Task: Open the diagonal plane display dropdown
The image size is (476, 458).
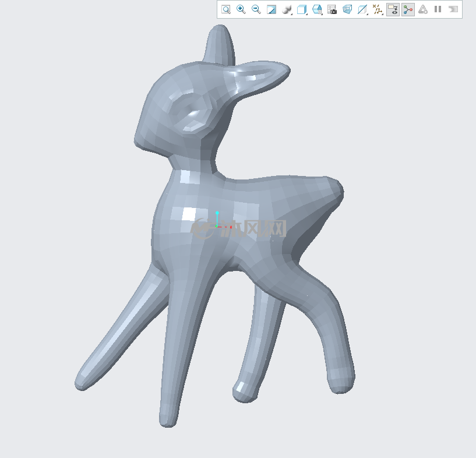Action: tap(362, 9)
